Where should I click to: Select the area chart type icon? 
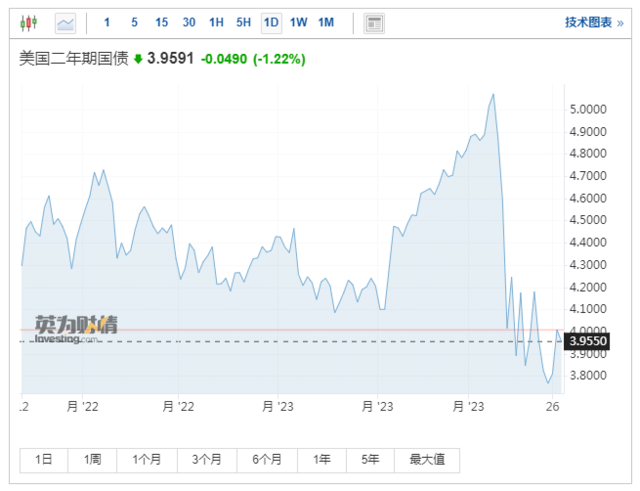(65, 23)
